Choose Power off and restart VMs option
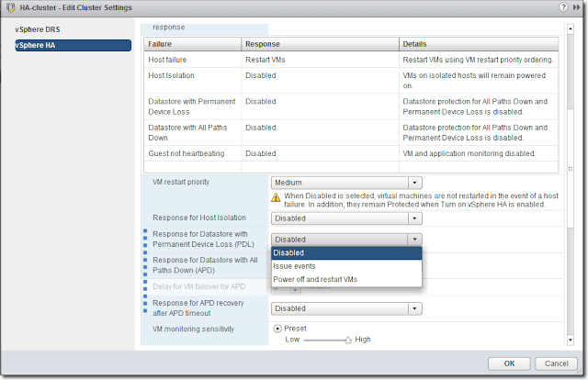Image resolution: width=588 pixels, height=380 pixels. point(346,280)
